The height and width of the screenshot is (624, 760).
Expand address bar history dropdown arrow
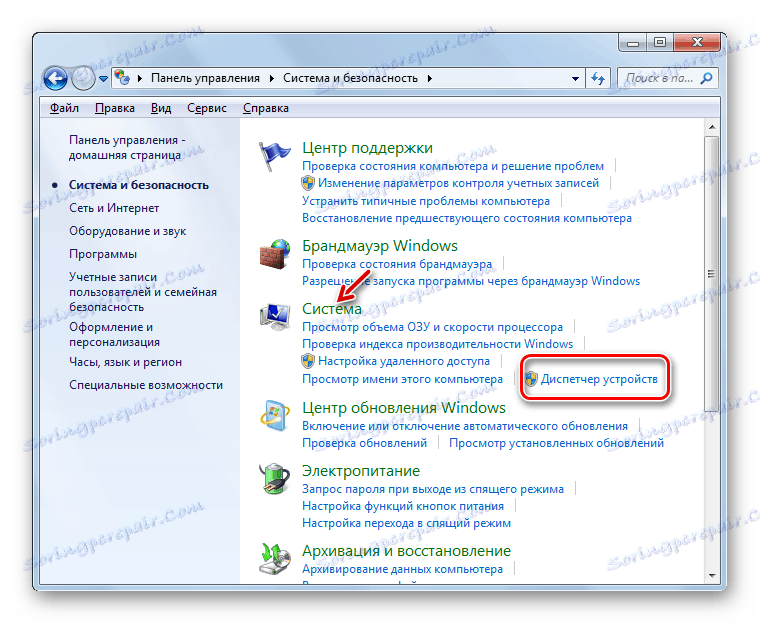pyautogui.click(x=575, y=79)
